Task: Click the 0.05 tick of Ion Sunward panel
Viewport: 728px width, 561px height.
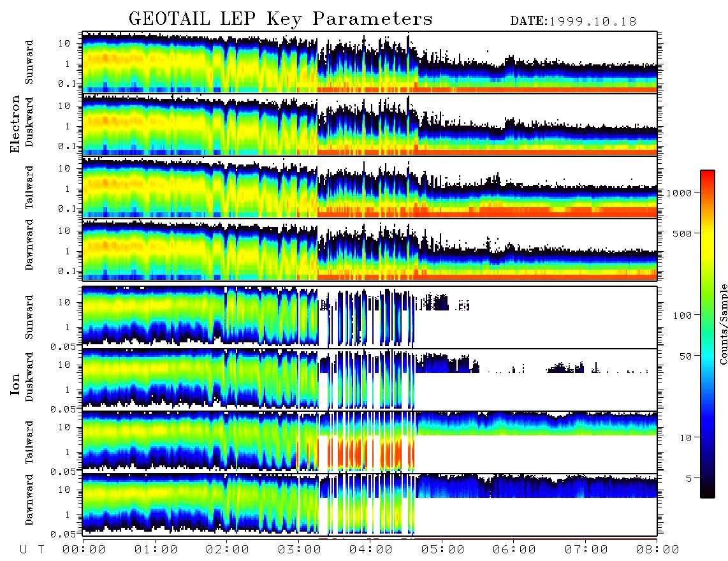Action: 63,347
